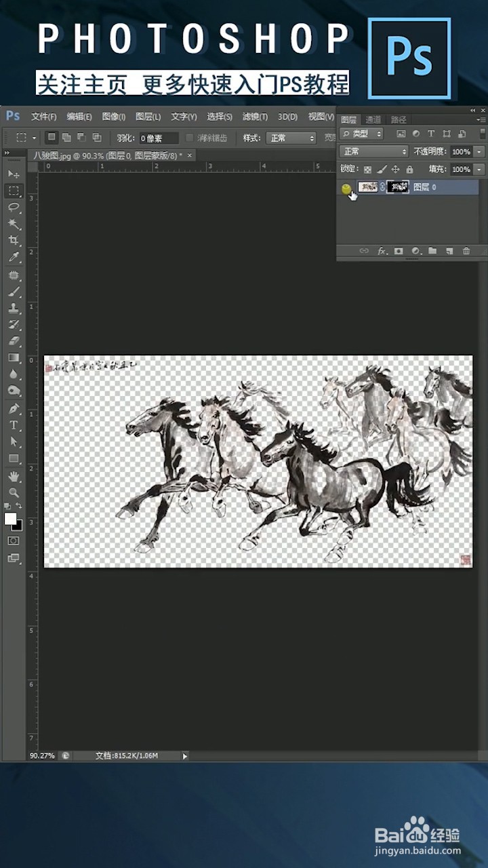Toggle lock position icon

tap(396, 170)
